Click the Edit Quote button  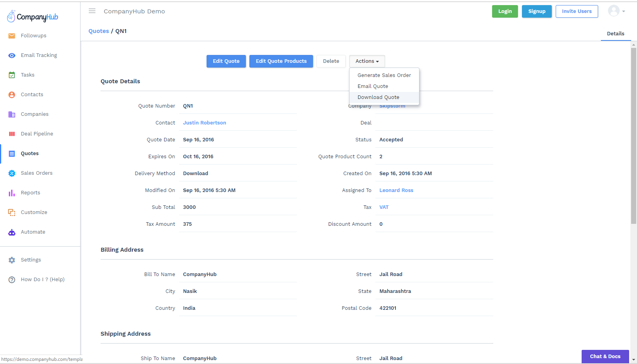coord(226,61)
